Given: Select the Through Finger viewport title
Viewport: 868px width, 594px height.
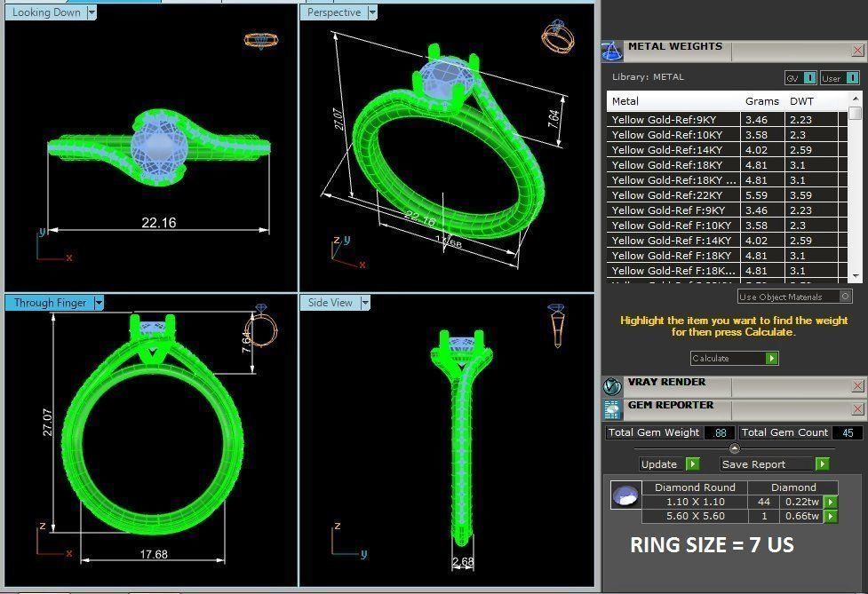Looking at the screenshot, I should 50,303.
